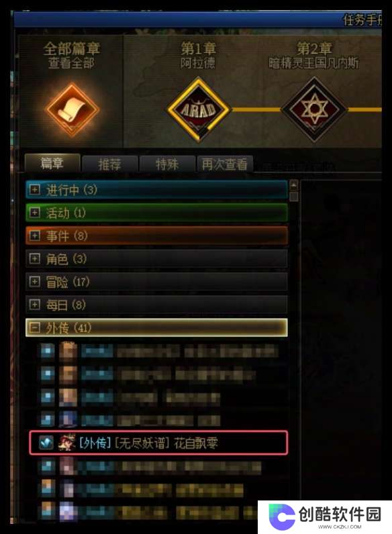This screenshot has height=534, width=392.
Task: Click the NPC portrait of first blurred quest
Action: [x=68, y=352]
